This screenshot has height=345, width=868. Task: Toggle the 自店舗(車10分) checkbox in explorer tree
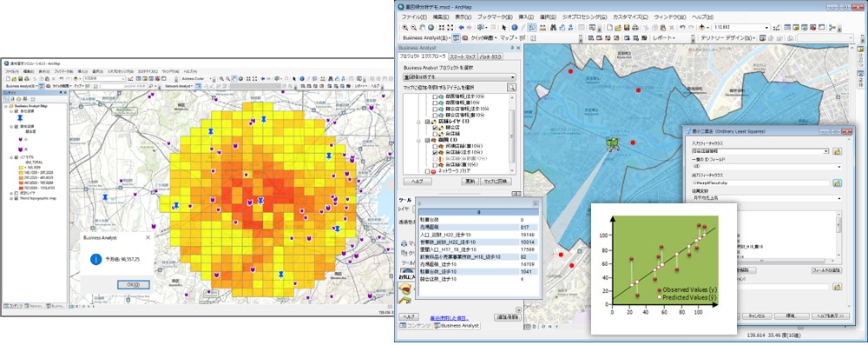click(435, 165)
